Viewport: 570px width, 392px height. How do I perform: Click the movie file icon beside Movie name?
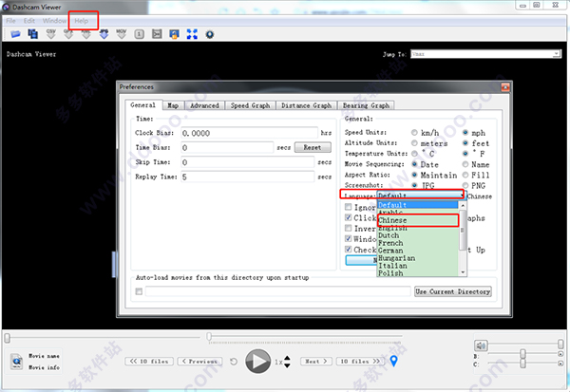[16, 362]
